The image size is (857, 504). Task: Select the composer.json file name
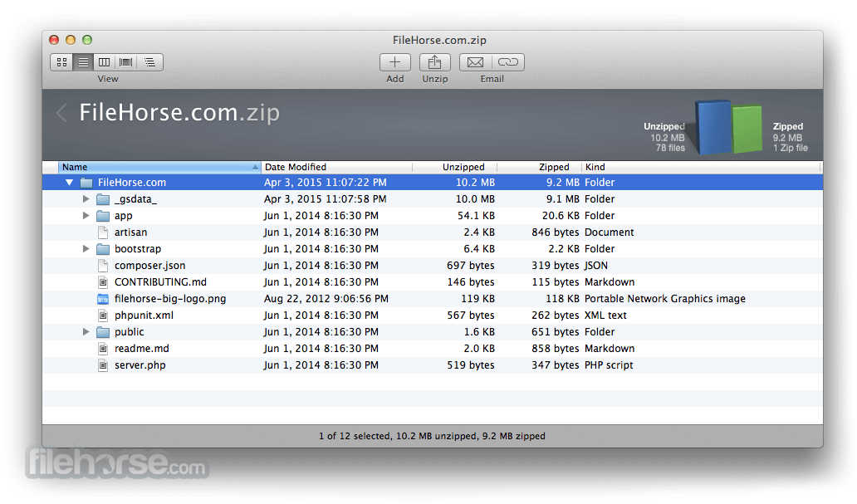click(x=149, y=266)
